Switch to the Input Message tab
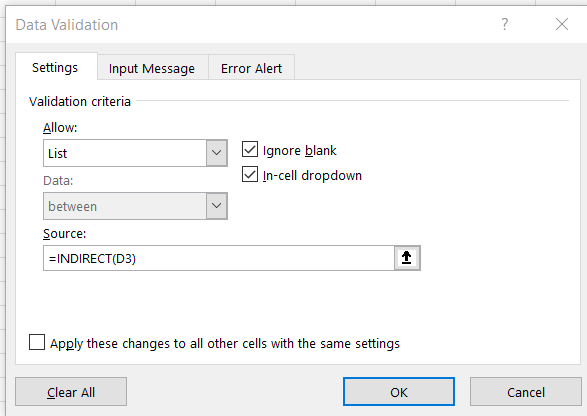 [152, 68]
